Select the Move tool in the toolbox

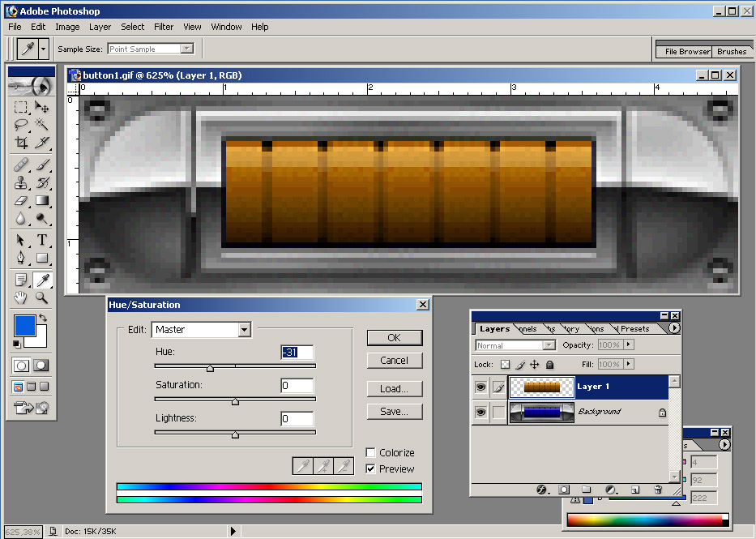tap(42, 107)
